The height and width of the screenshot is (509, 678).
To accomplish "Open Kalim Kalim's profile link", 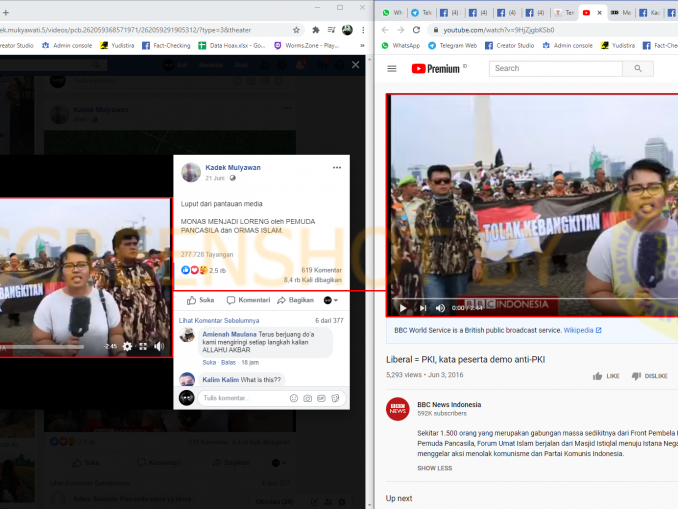I will (221, 380).
